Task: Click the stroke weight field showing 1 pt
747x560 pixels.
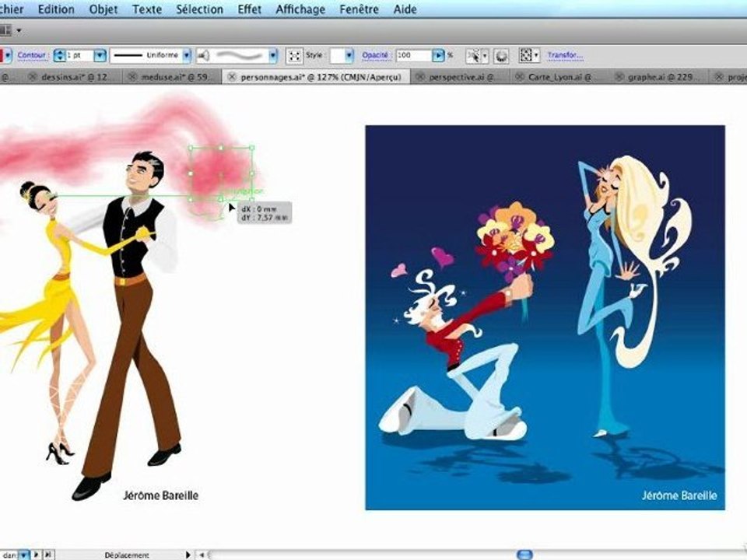Action: (79, 56)
